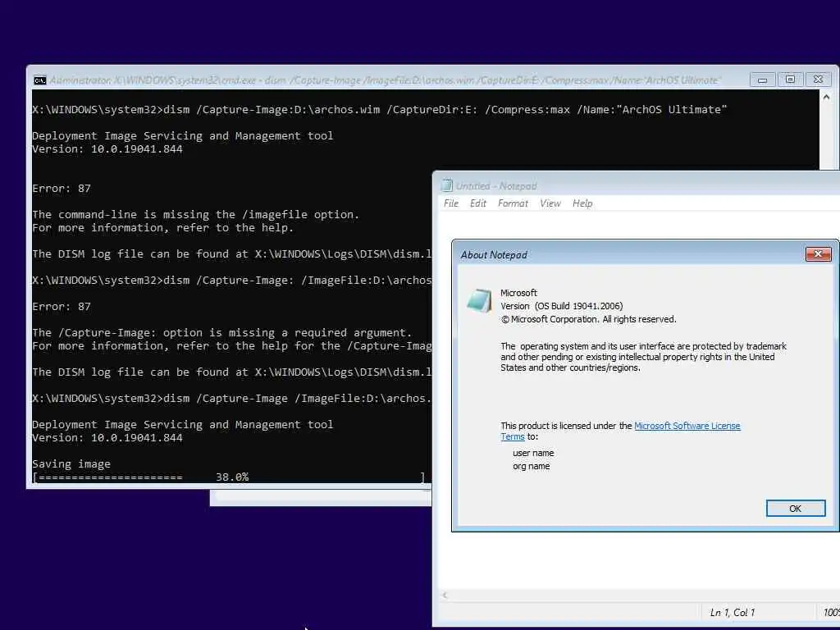Click the Command Prompt scroll up arrow

pos(826,97)
